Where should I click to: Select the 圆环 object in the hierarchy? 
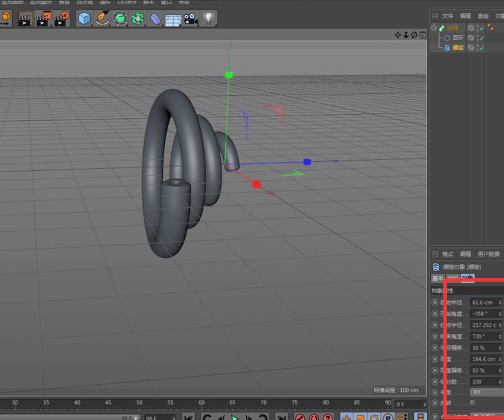[x=457, y=38]
